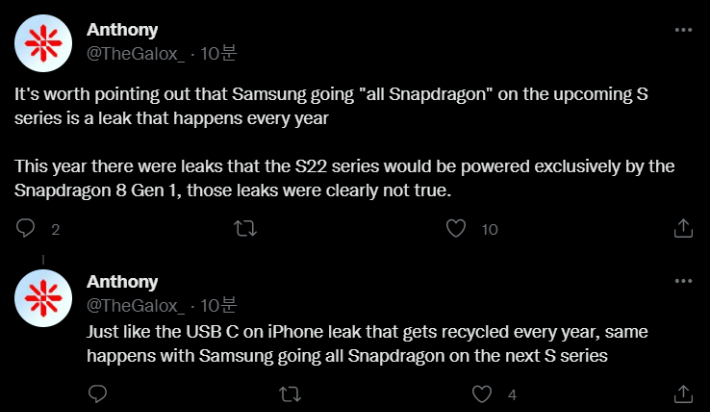This screenshot has width=710, height=412.
Task: Reply to the first Anthony tweet
Action: pos(27,229)
